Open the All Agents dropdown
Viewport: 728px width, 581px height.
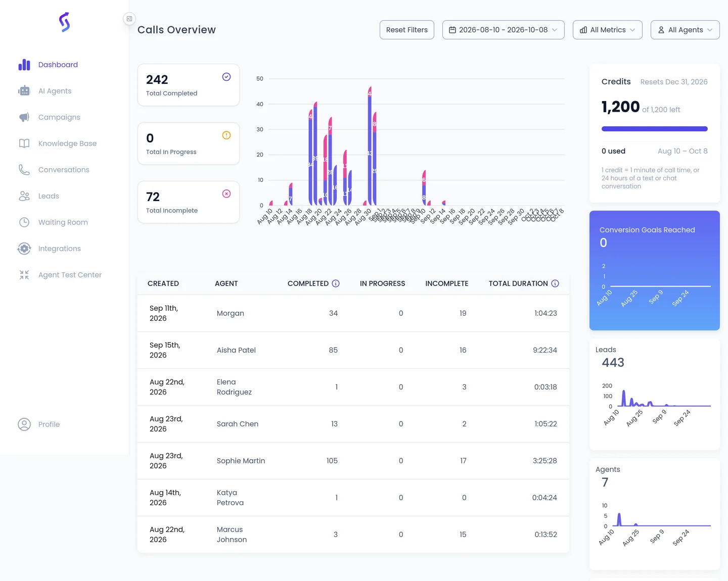pos(685,30)
